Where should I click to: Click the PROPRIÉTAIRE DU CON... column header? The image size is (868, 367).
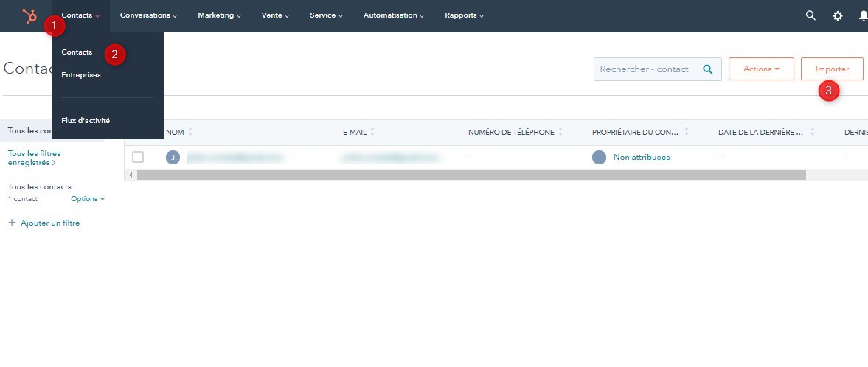pyautogui.click(x=636, y=133)
